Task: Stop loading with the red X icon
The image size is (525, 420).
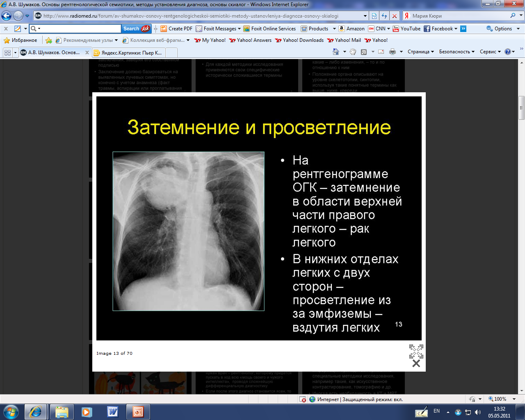Action: 395,16
